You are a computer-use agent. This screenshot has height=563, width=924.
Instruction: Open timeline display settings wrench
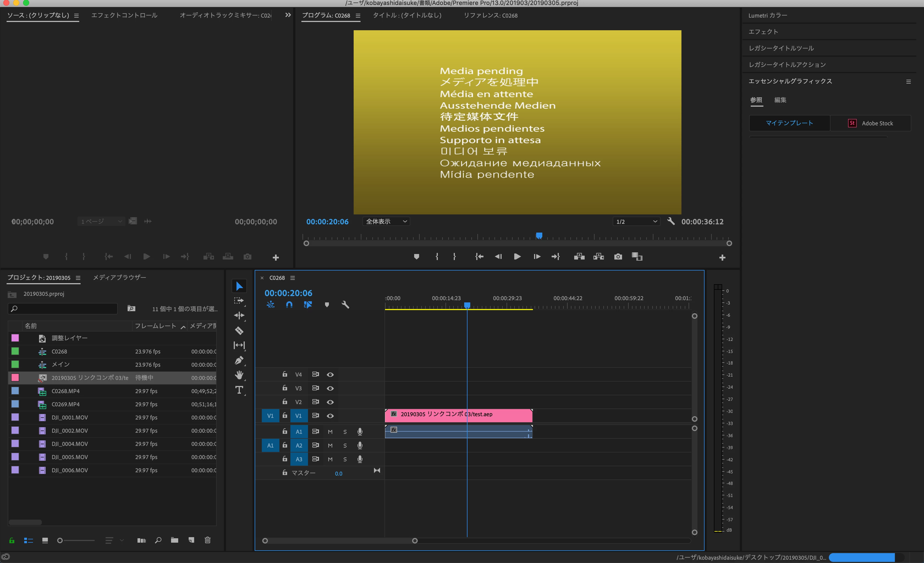(x=345, y=305)
